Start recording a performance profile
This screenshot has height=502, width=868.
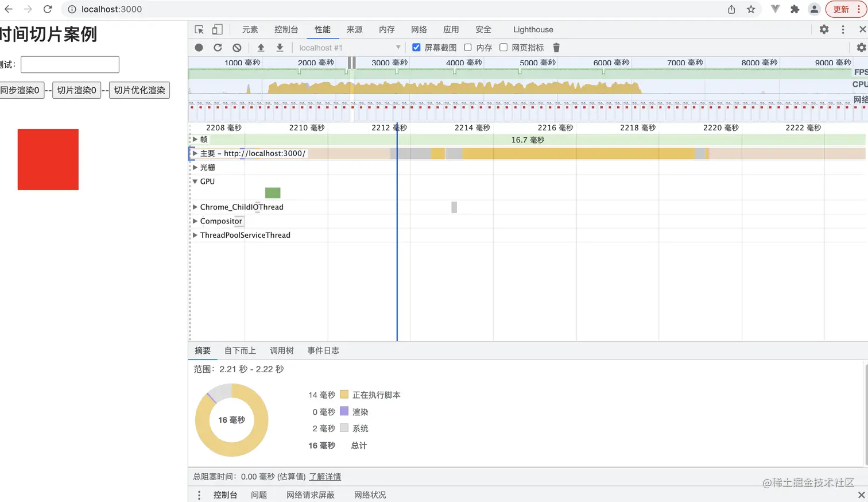pos(199,48)
